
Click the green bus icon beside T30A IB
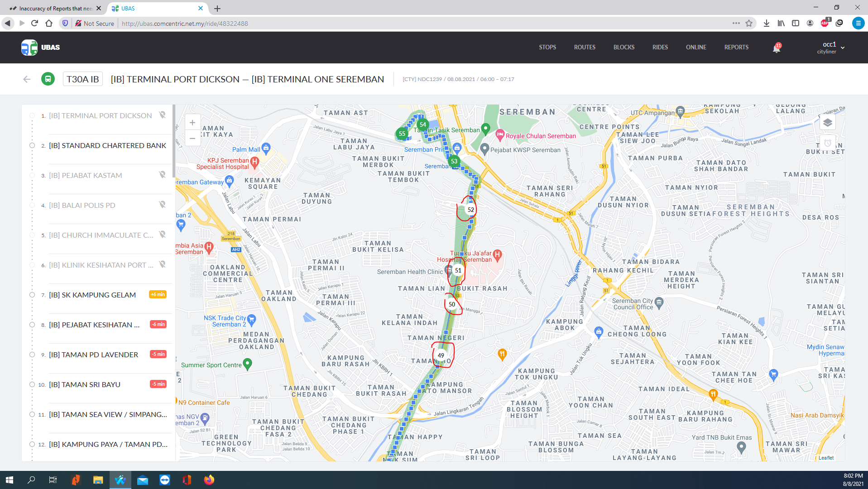tap(48, 79)
